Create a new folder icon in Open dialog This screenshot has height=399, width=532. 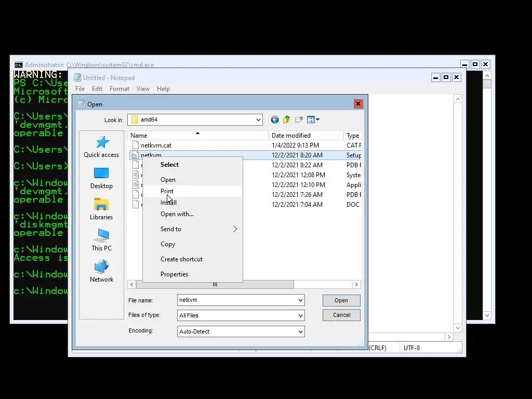point(299,119)
